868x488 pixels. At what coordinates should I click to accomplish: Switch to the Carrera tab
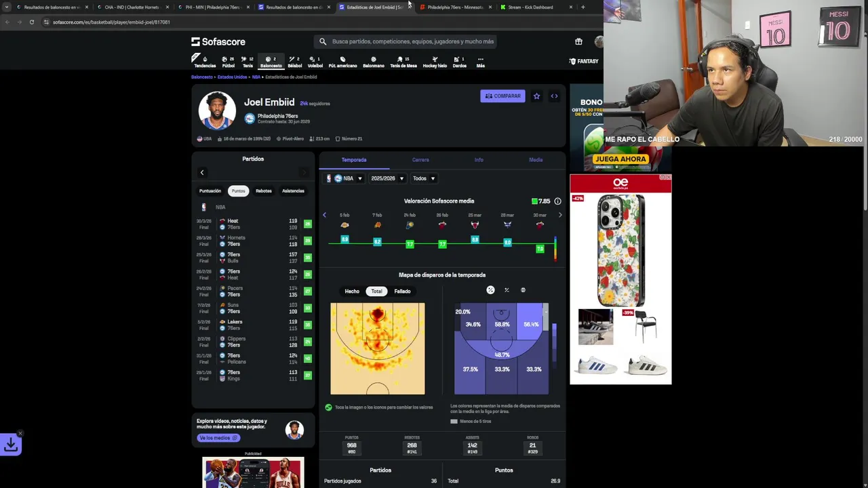point(420,160)
